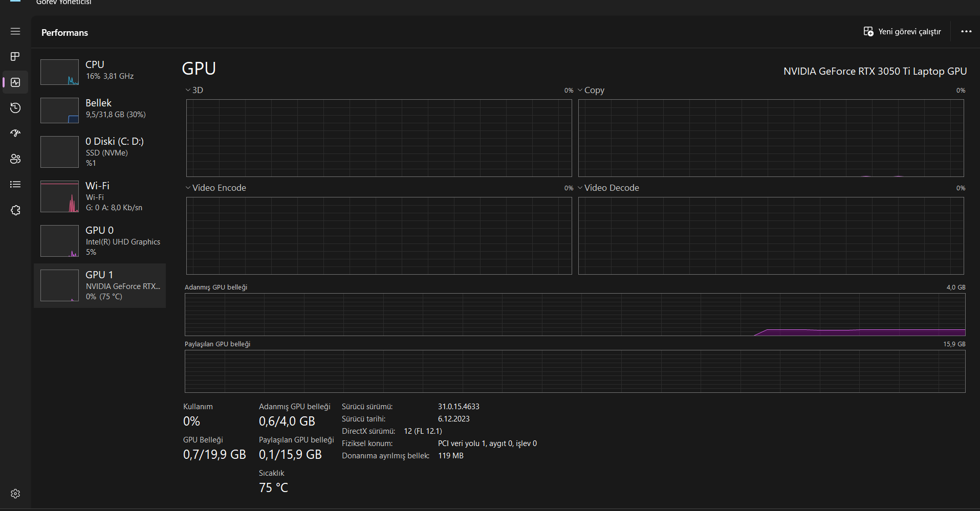Click the Wi-Fi mini graph thumbnail
Screen dimensions: 980x511
pyautogui.click(x=59, y=196)
